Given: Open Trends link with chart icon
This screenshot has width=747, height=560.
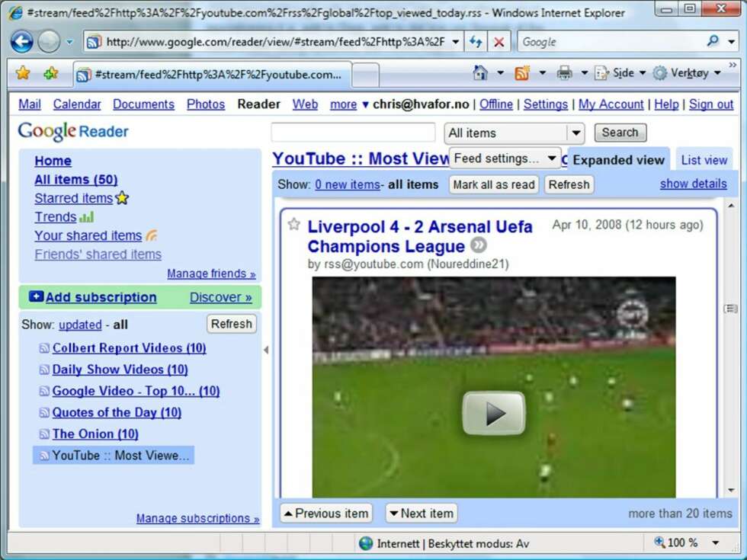Looking at the screenshot, I should 64,216.
